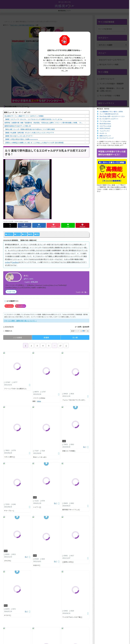The image size is (130, 644).
Task: Jump to last page 17
Action: coord(60,346)
